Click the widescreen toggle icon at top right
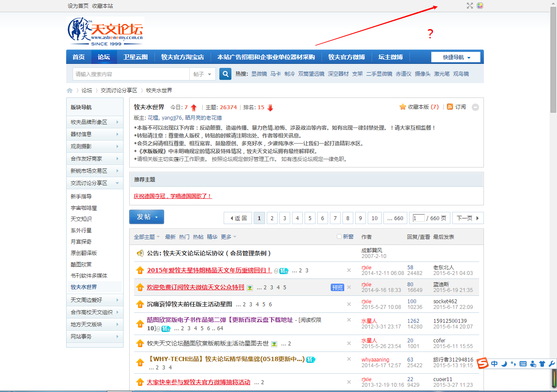The width and height of the screenshot is (557, 392). [x=470, y=6]
